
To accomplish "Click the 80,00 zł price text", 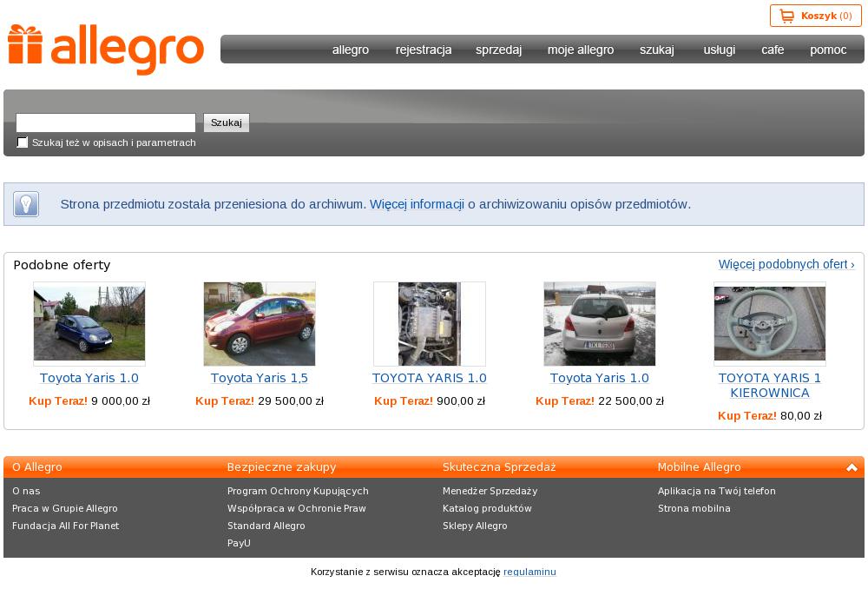I will 801,416.
